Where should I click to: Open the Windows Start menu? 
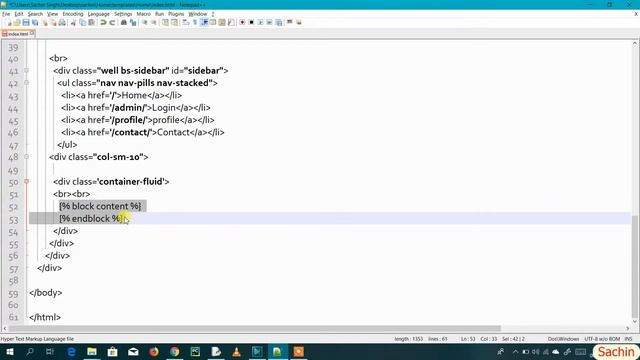[9, 352]
